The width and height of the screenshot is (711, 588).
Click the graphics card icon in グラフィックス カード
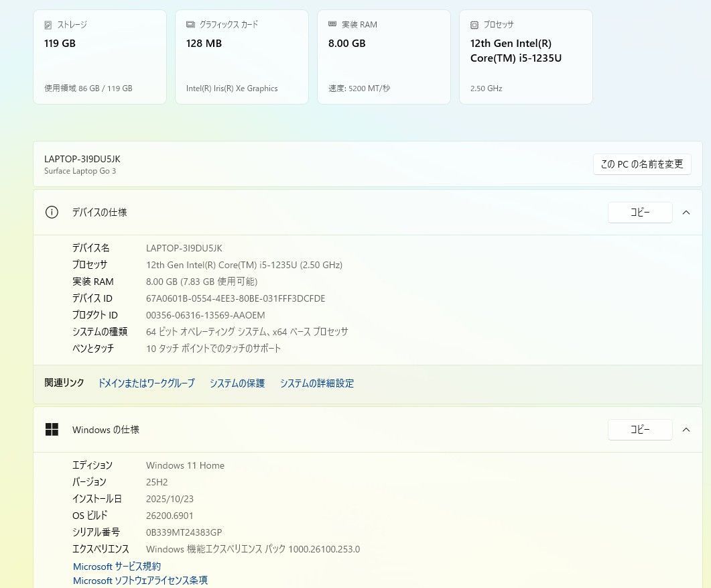(190, 25)
